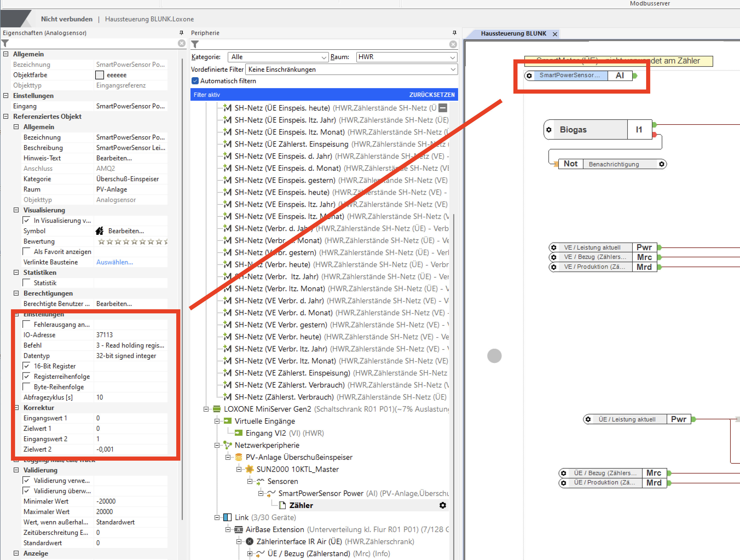This screenshot has height=560, width=740.
Task: Pin the Eigenschaften properties panel
Action: 181,33
